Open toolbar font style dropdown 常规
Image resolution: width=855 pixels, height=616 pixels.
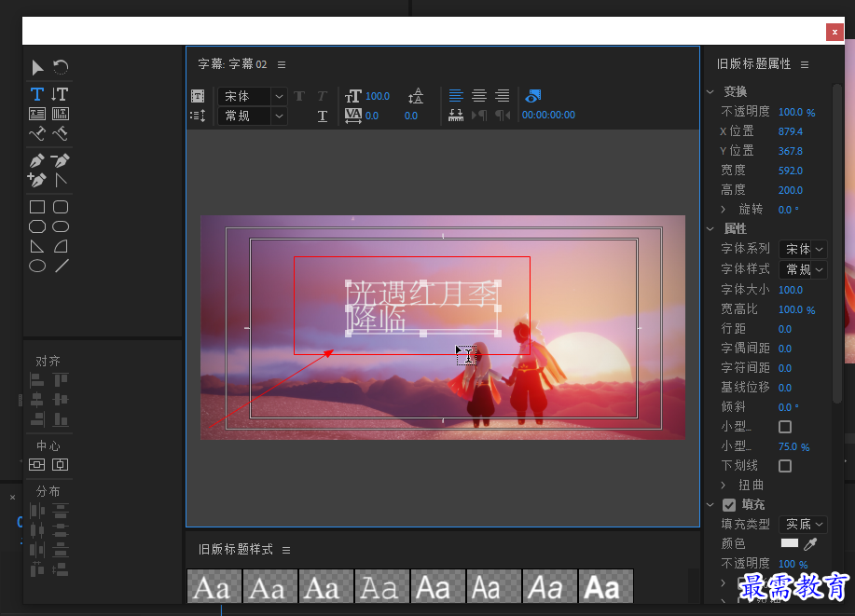click(x=252, y=116)
